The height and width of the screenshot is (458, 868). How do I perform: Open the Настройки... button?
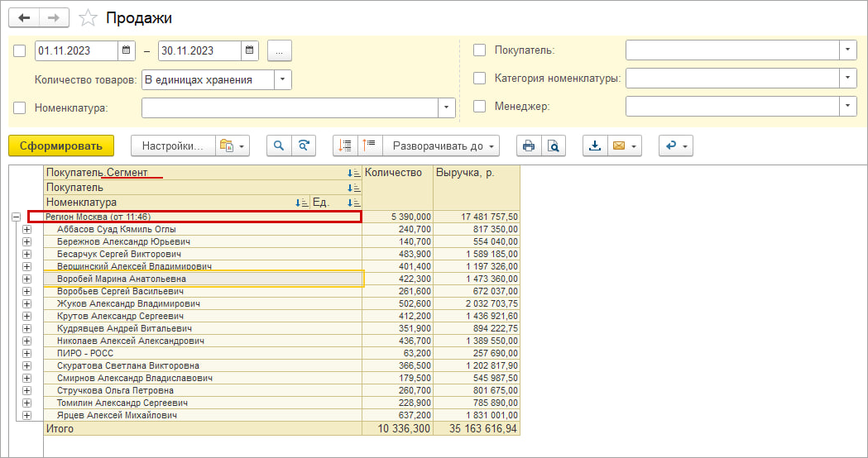172,146
